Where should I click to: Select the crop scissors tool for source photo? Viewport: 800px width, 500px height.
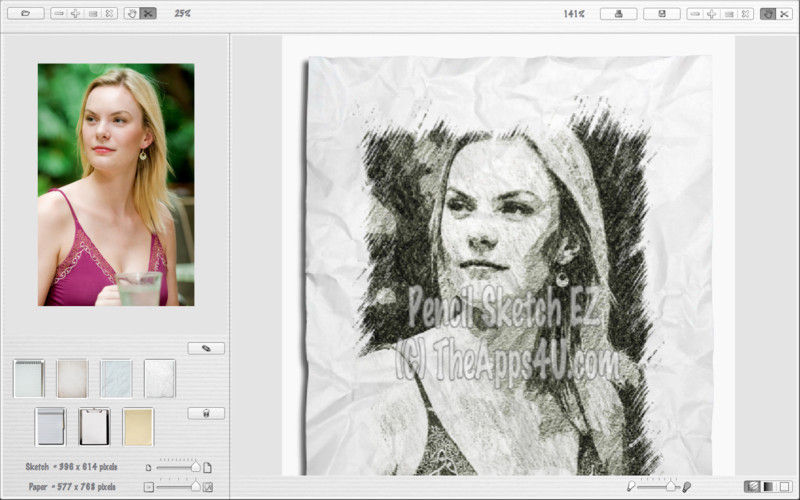tap(148, 14)
